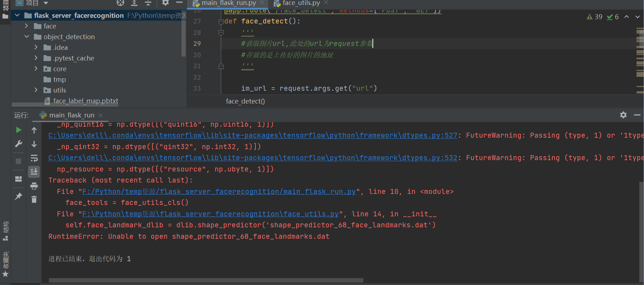Click collapse all icon in project toolbar
The height and width of the screenshot is (285, 644).
coord(148,3)
